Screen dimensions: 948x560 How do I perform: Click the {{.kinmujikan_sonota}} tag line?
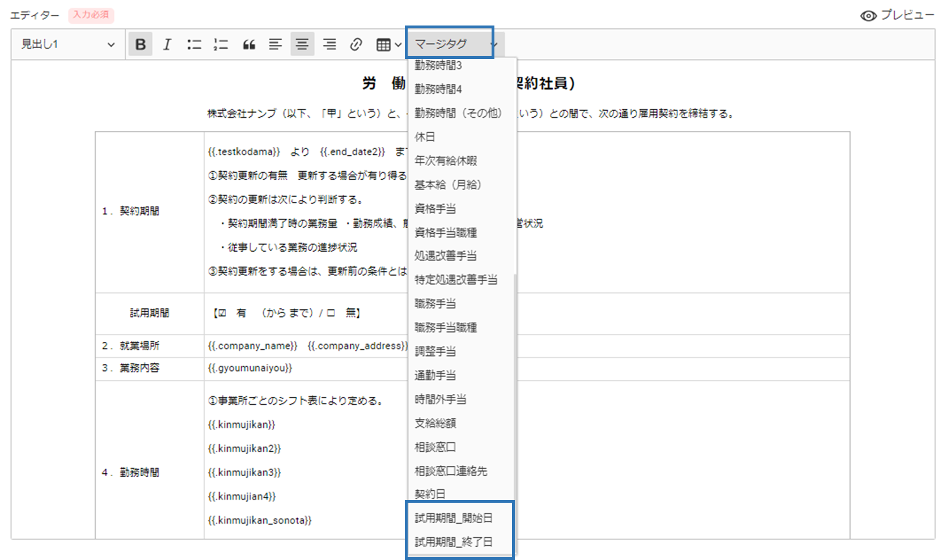[259, 520]
